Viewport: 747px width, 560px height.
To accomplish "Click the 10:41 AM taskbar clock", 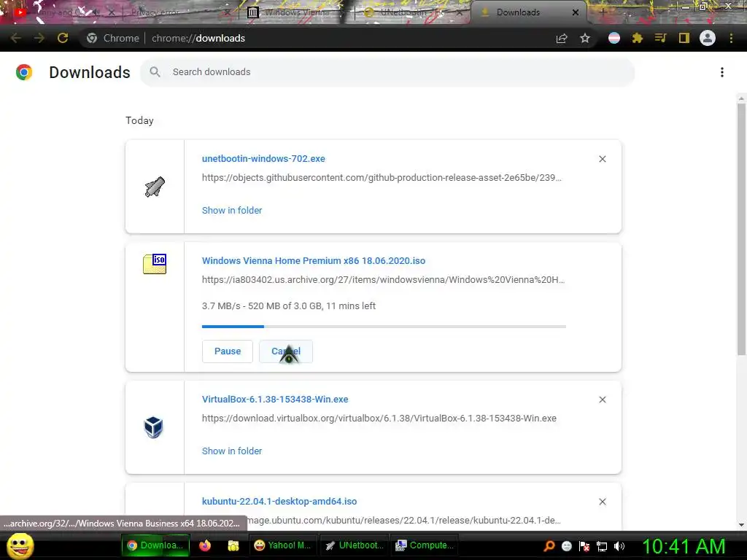I will pos(684,546).
